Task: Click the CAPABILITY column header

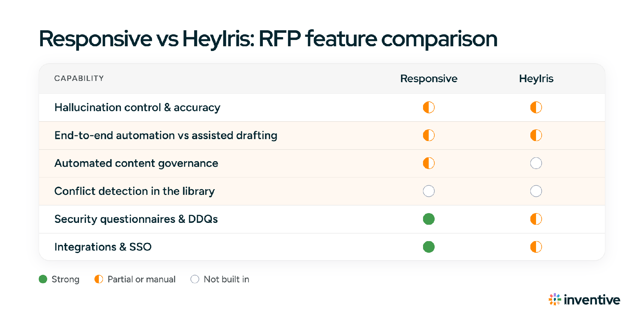Action: pyautogui.click(x=79, y=78)
